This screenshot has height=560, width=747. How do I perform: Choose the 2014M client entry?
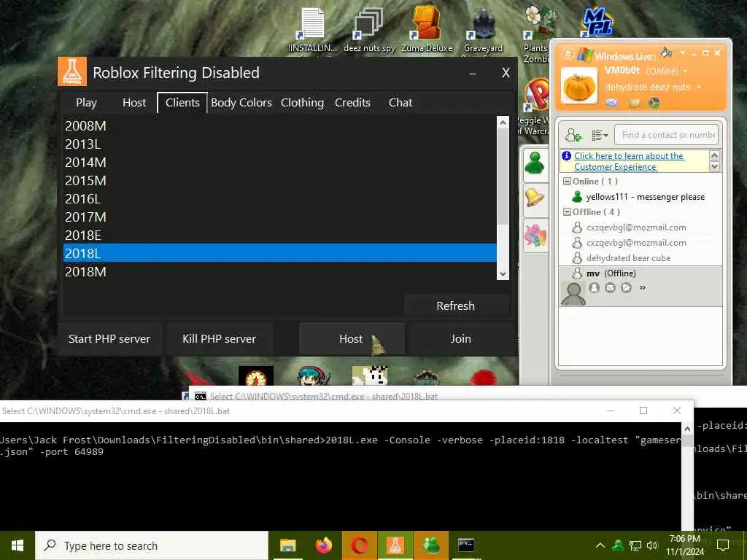pyautogui.click(x=279, y=163)
